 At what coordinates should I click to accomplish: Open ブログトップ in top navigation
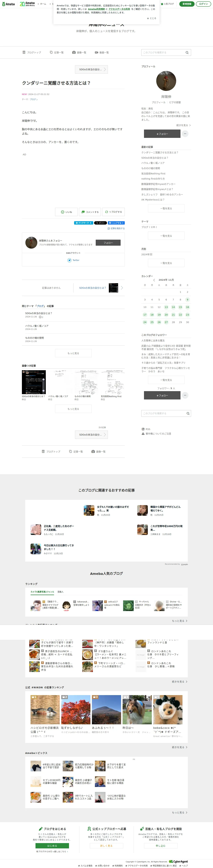pos(32,52)
